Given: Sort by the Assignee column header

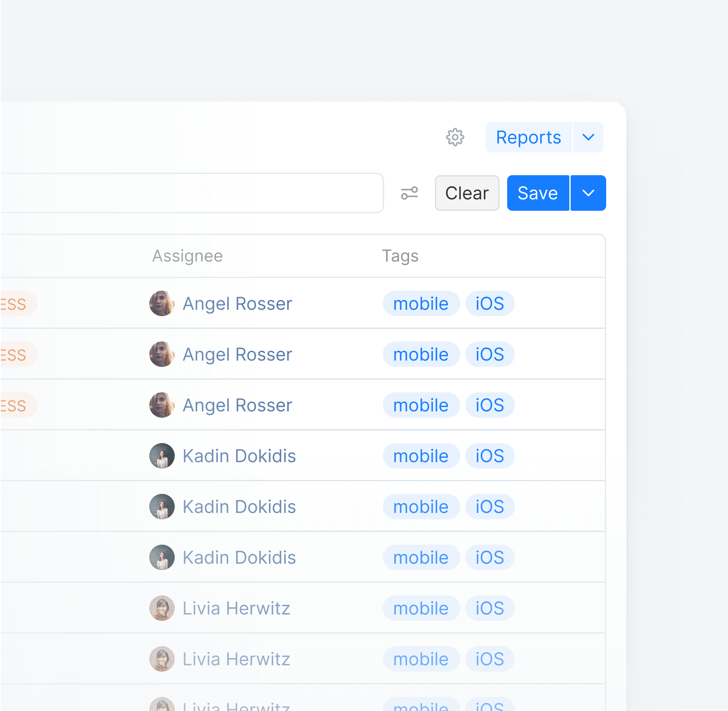Looking at the screenshot, I should coord(187,256).
